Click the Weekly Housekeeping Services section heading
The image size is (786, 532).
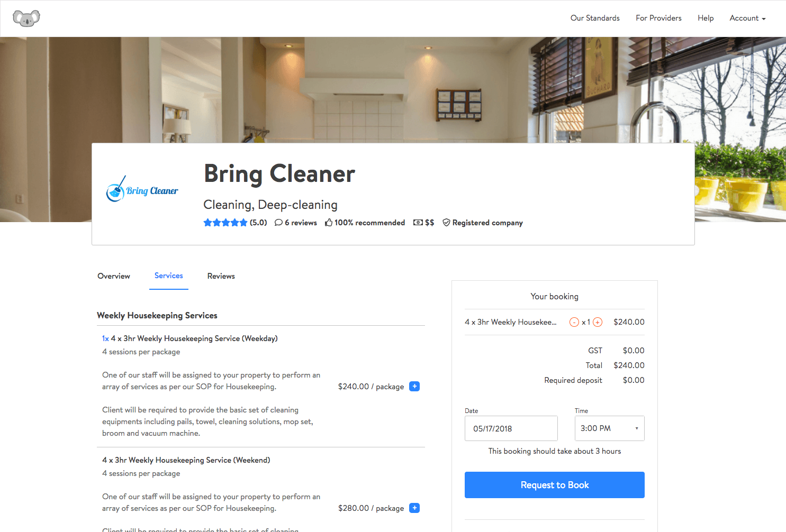(157, 316)
